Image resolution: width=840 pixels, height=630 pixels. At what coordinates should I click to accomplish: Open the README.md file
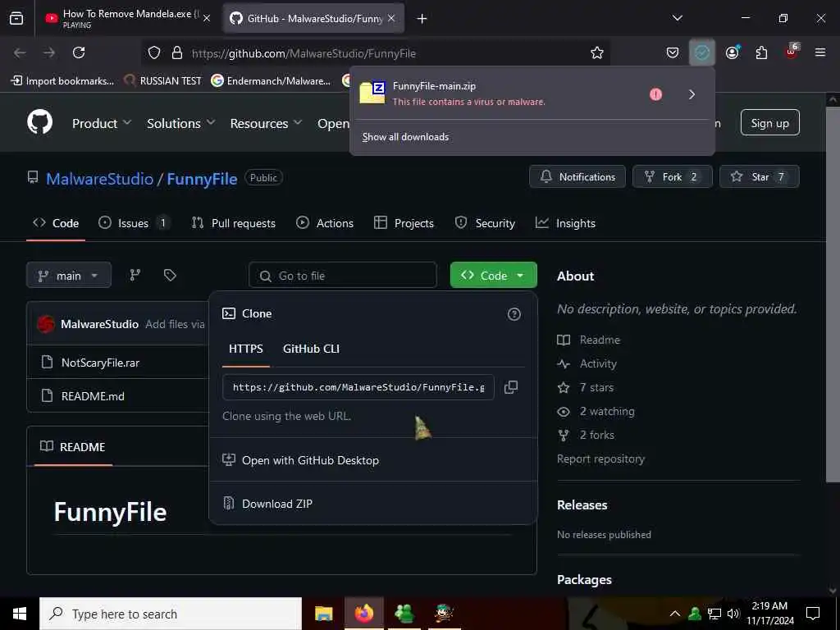[93, 396]
